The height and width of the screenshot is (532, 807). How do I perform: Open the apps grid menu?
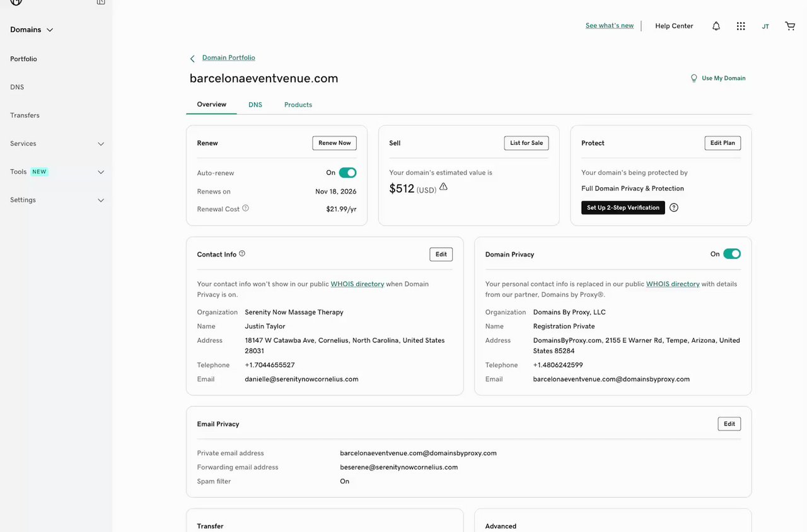[741, 26]
